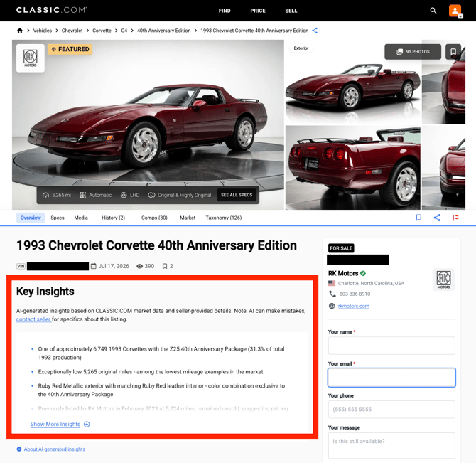Go to the Vehicles breadcrumb
The height and width of the screenshot is (463, 476).
point(43,31)
